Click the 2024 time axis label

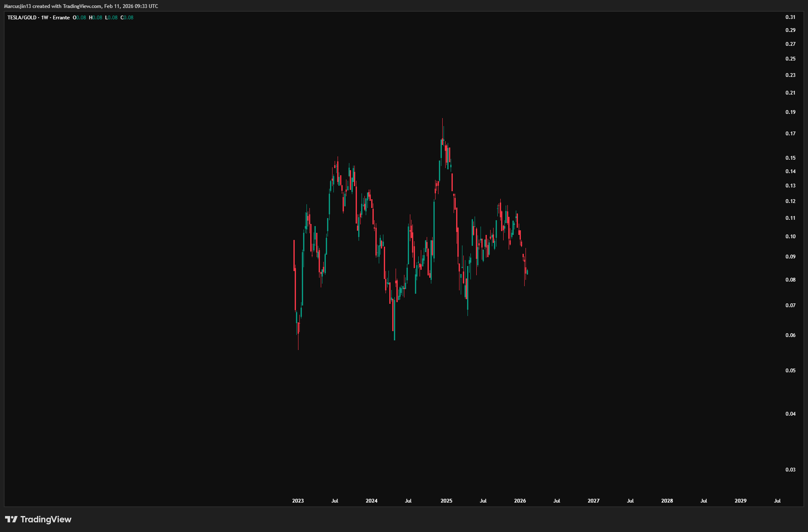tap(372, 501)
